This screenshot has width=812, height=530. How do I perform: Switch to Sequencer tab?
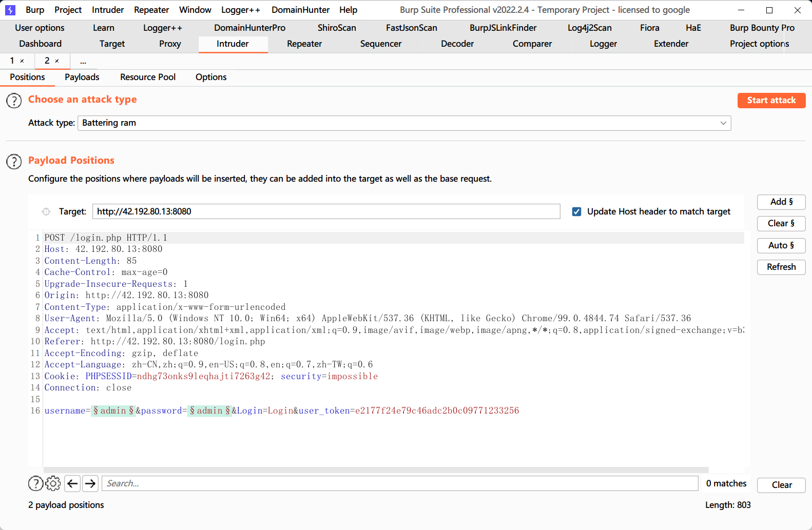(381, 44)
